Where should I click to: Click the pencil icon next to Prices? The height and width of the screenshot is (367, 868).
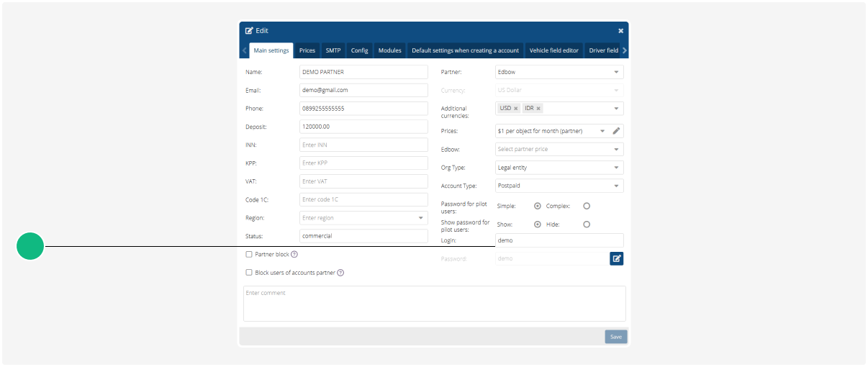[x=616, y=131]
